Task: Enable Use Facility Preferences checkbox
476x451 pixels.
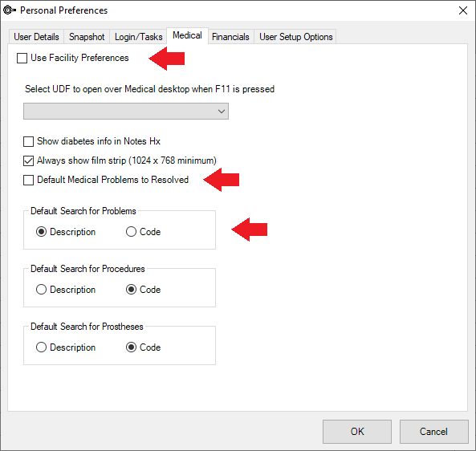Action: [x=22, y=58]
